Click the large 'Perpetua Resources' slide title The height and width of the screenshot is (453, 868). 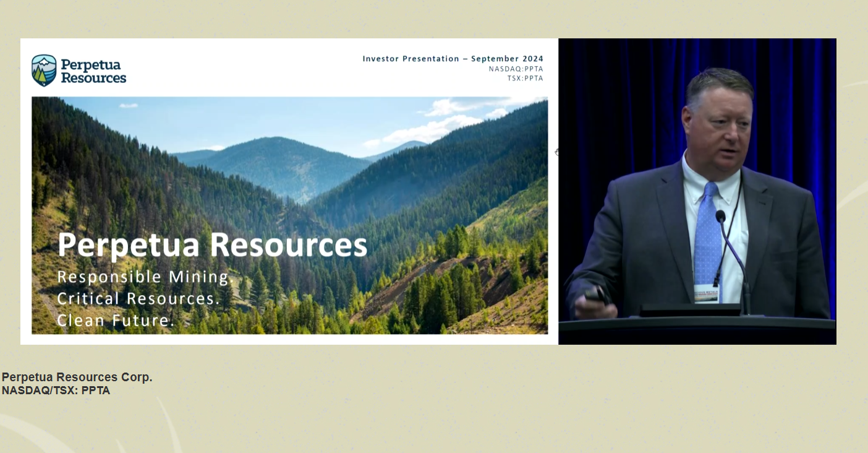(x=212, y=245)
